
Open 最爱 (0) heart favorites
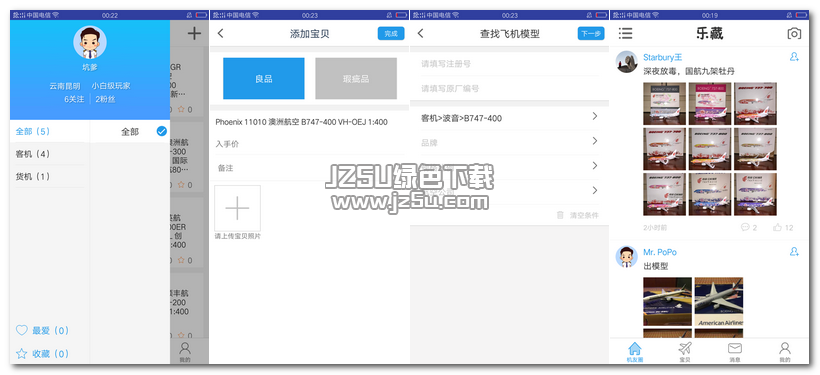tap(42, 331)
